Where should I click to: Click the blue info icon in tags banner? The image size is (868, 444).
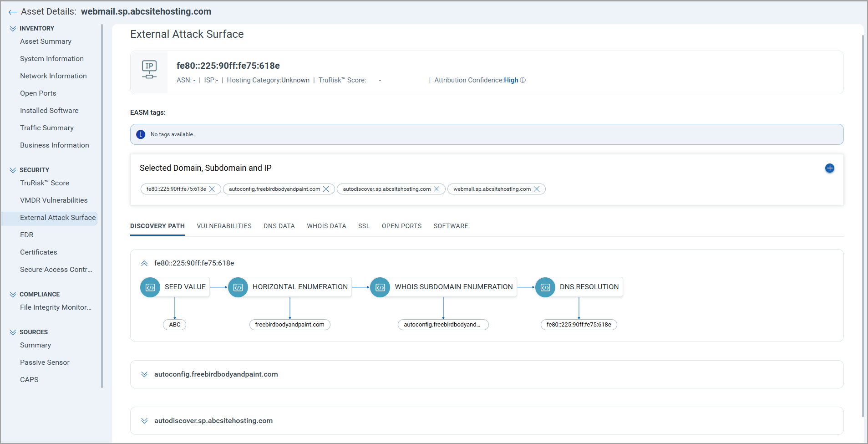coord(141,134)
